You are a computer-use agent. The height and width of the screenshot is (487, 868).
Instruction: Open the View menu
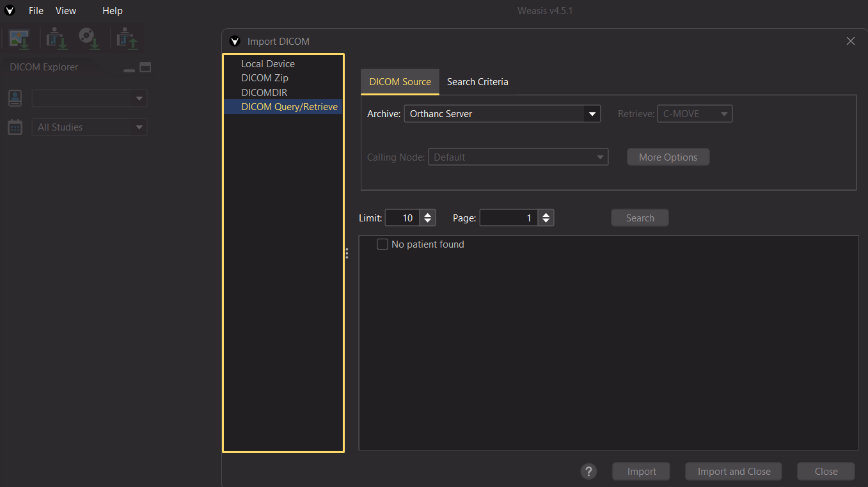point(66,11)
